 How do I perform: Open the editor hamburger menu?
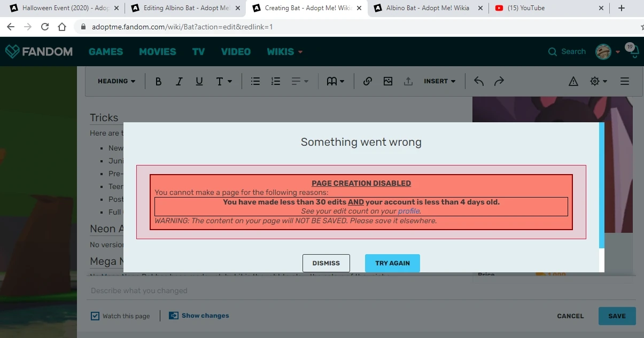(x=624, y=81)
